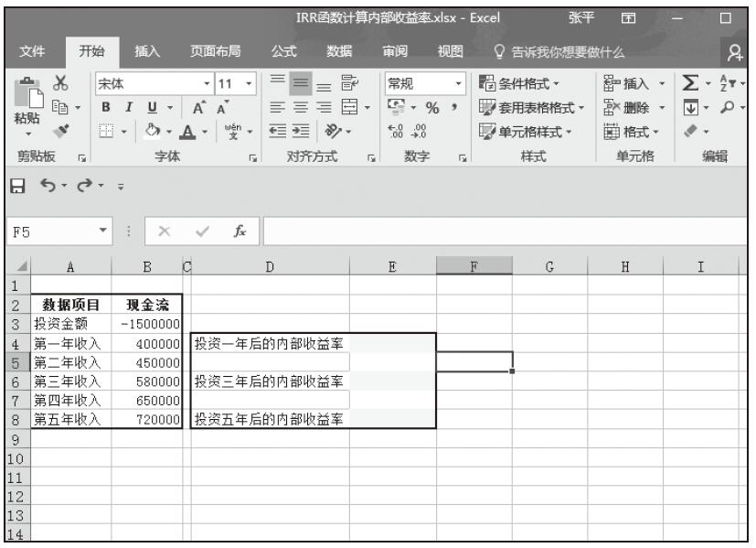
Task: Select cell containing 投资五年后的内部收益率
Action: [270, 419]
